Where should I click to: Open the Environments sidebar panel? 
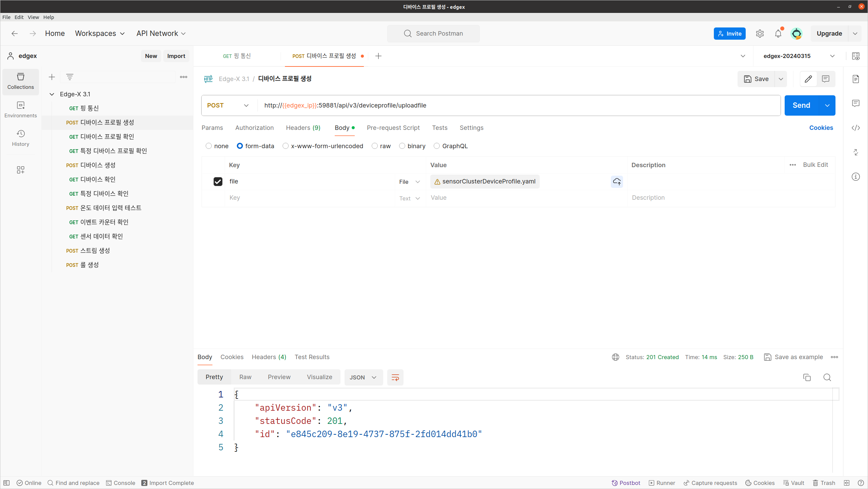pos(21,110)
